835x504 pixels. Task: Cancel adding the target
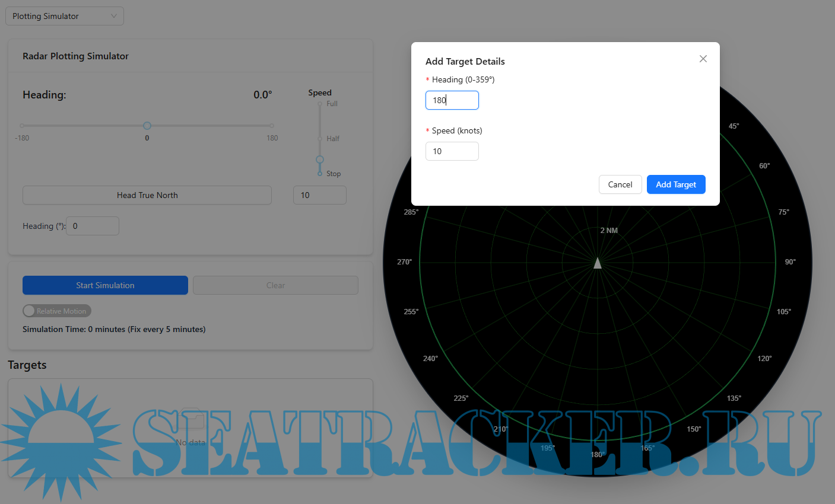coord(620,184)
